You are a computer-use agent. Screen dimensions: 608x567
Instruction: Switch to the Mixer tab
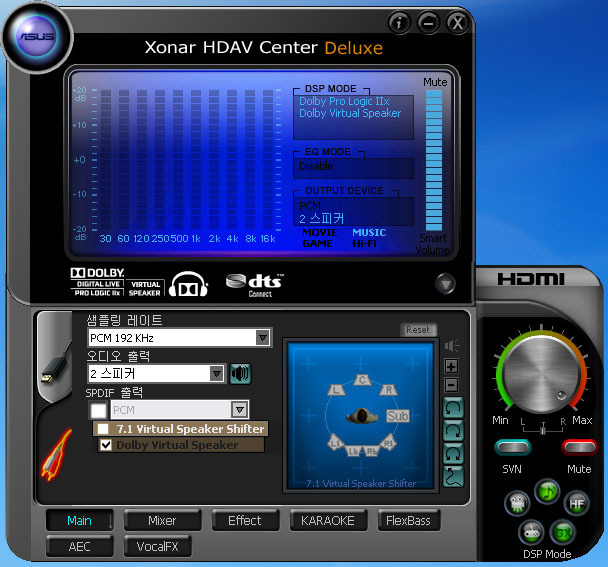pos(162,520)
